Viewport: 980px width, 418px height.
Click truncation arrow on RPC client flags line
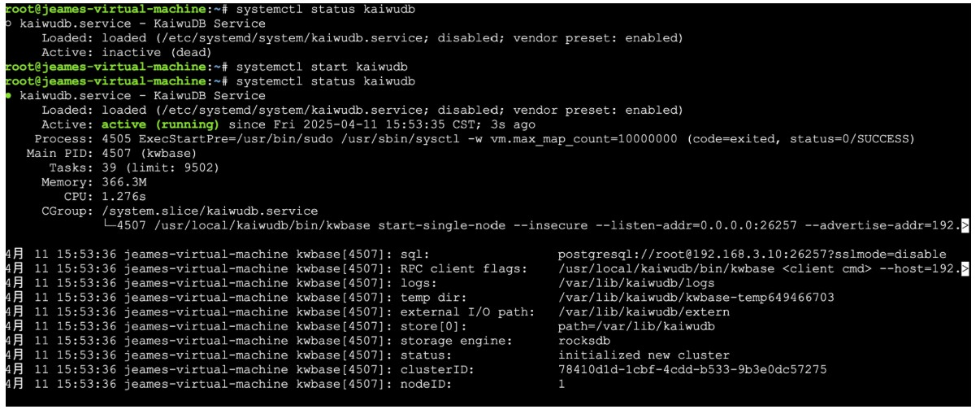click(965, 268)
